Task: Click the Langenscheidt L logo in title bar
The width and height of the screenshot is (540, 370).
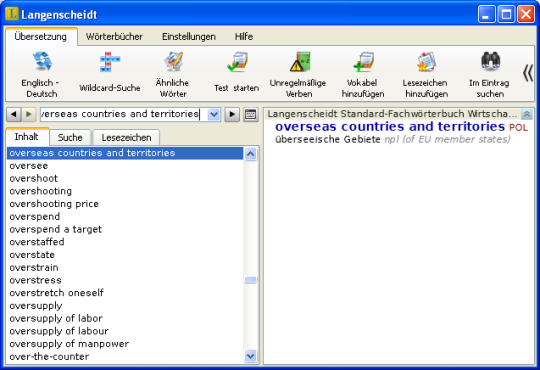Action: pos(12,14)
